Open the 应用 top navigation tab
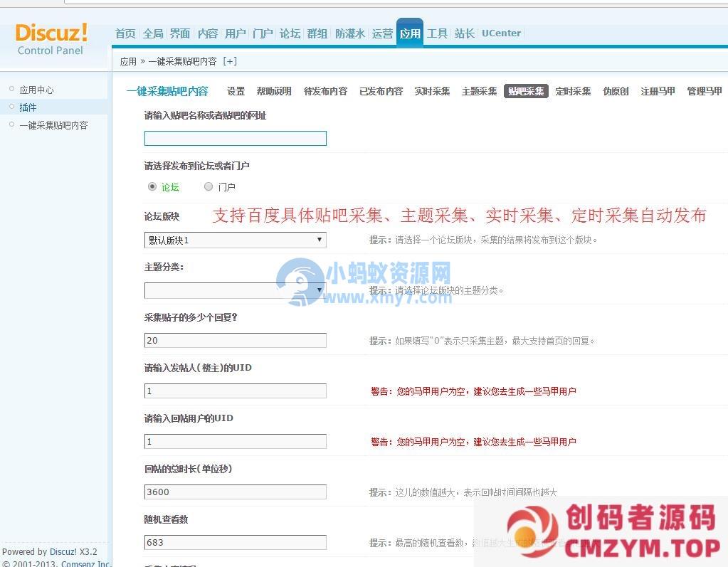 (x=410, y=33)
